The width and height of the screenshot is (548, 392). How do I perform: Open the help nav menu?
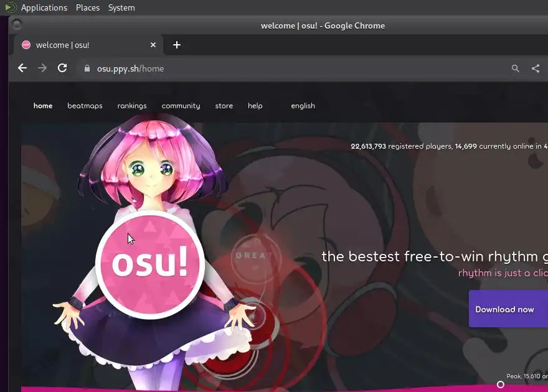coord(255,106)
